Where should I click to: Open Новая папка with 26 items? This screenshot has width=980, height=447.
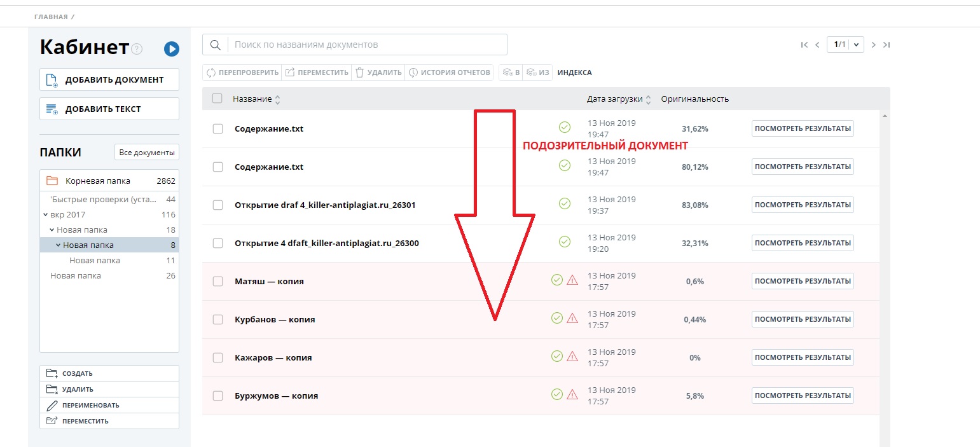(x=109, y=275)
